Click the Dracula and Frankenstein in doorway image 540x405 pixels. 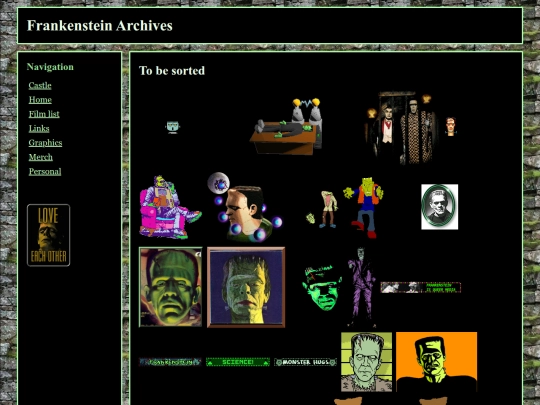click(402, 128)
